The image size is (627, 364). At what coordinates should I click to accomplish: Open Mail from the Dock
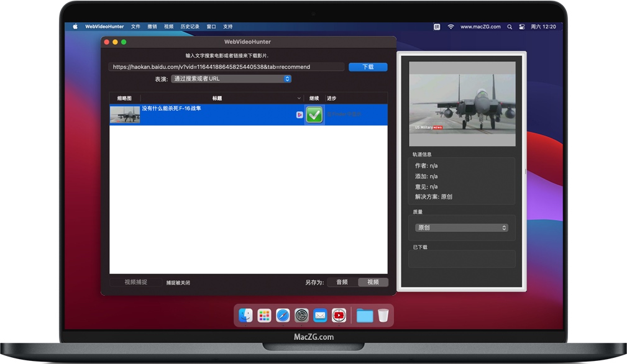[320, 316]
